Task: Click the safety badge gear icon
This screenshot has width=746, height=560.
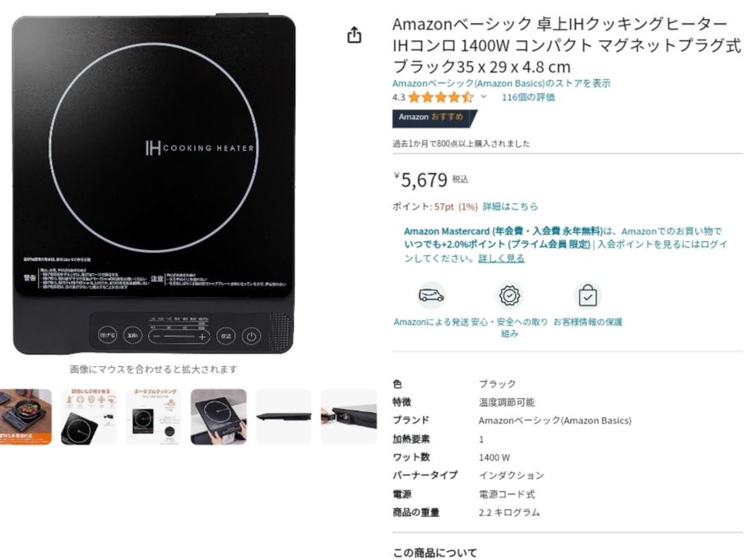Action: [x=509, y=295]
